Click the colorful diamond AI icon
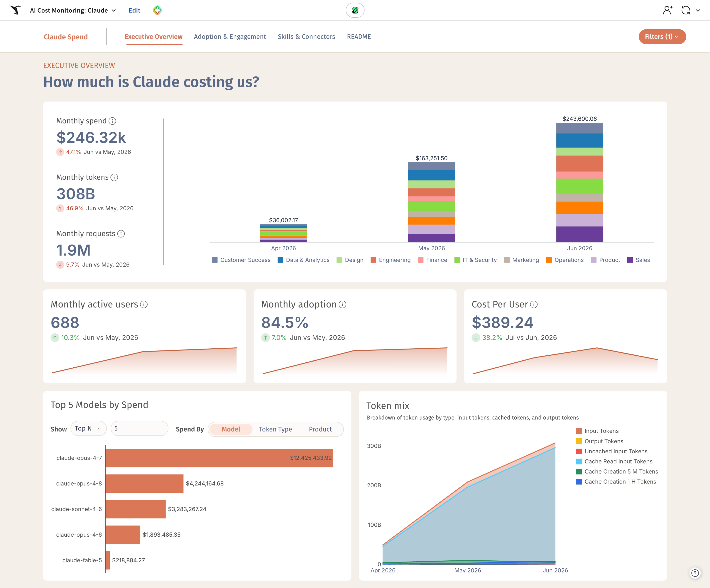The width and height of the screenshot is (710, 588). tap(157, 10)
